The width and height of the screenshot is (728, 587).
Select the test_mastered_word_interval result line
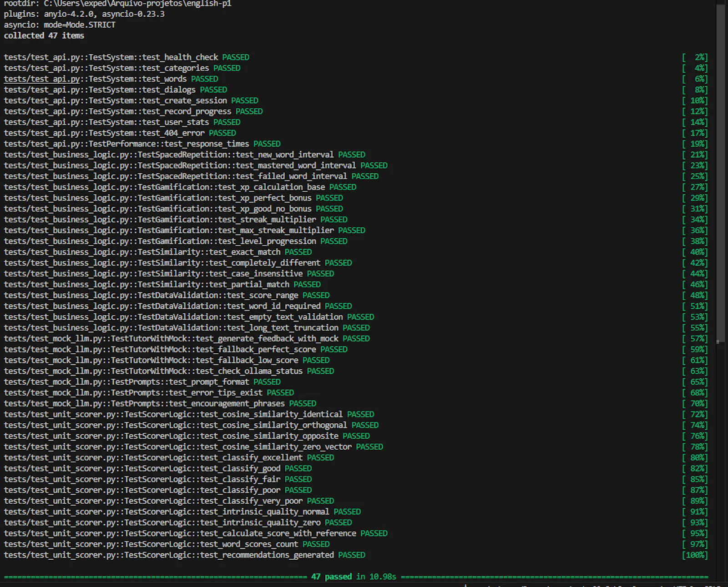pyautogui.click(x=196, y=166)
